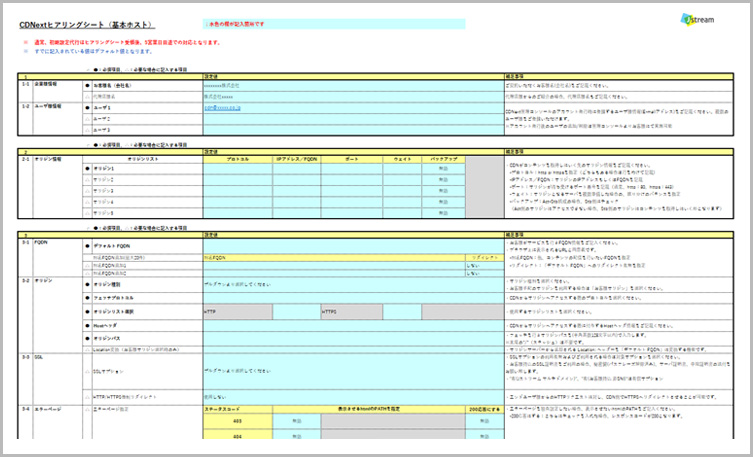Click the J-Stream logo

click(x=697, y=20)
